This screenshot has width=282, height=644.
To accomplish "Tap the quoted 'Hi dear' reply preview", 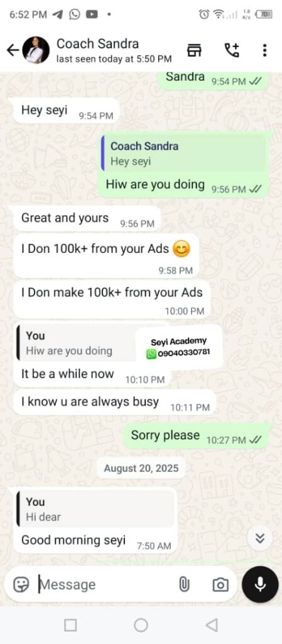I will 95,509.
